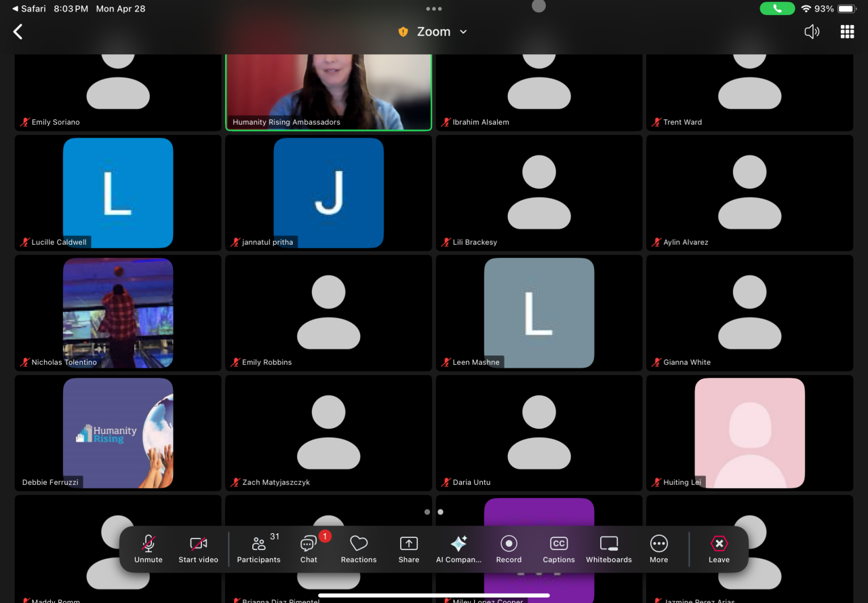
Task: Start video from the toolbar
Action: tap(198, 549)
